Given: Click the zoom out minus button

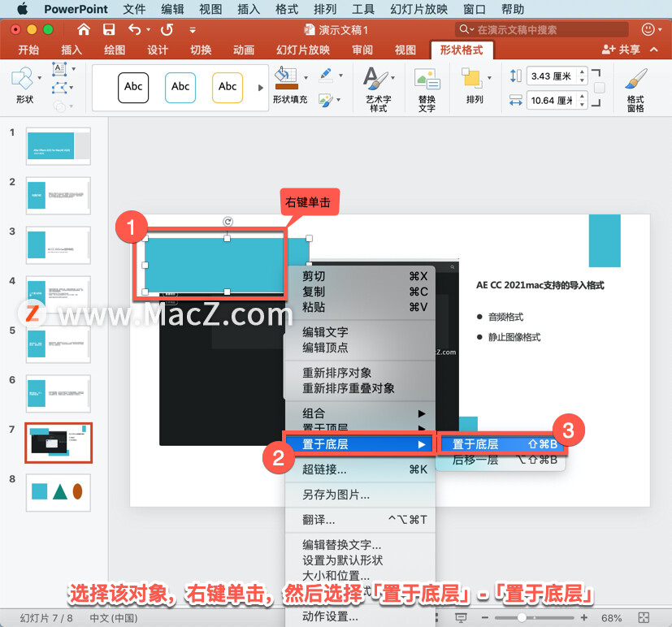Looking at the screenshot, I should 485,617.
